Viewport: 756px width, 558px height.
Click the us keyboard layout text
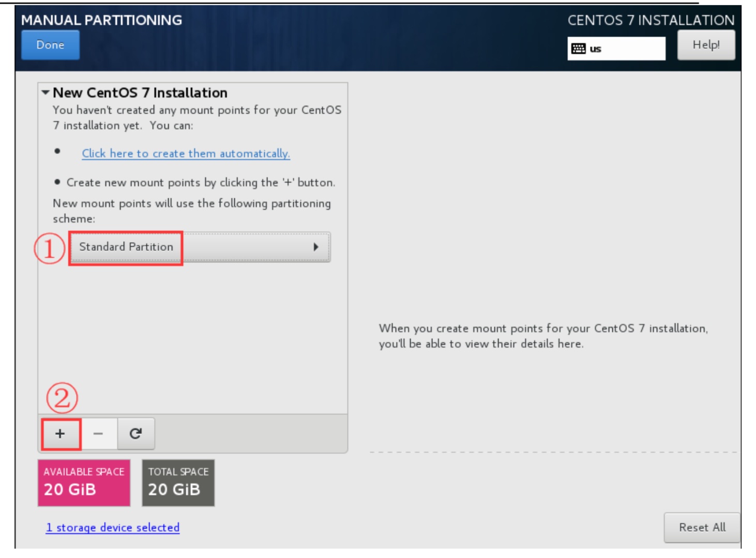tap(596, 49)
